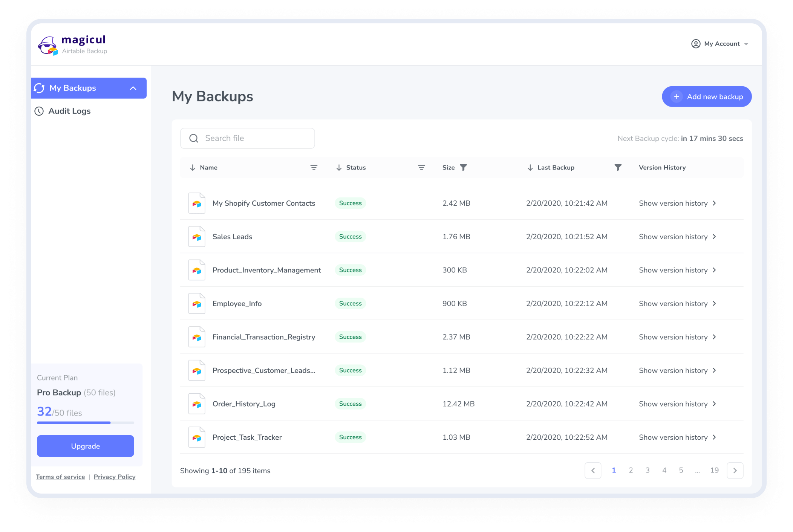
Task: Collapse the My Backups sidebar chevron
Action: click(133, 88)
